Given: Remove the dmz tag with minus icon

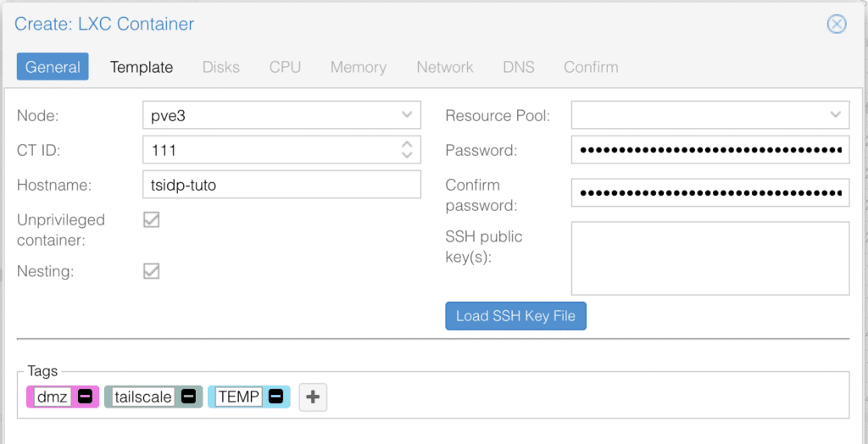Looking at the screenshot, I should point(85,397).
